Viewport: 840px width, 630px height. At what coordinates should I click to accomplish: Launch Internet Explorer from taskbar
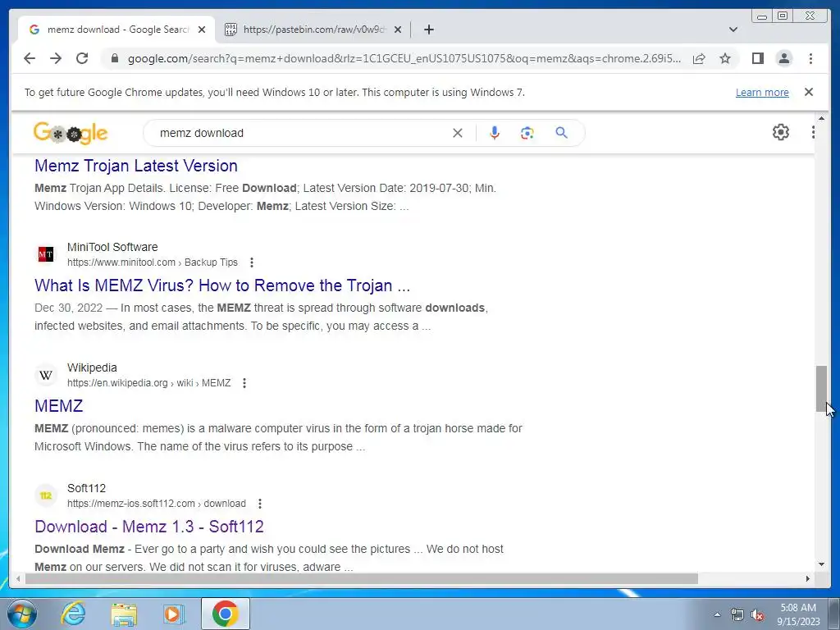tap(73, 614)
